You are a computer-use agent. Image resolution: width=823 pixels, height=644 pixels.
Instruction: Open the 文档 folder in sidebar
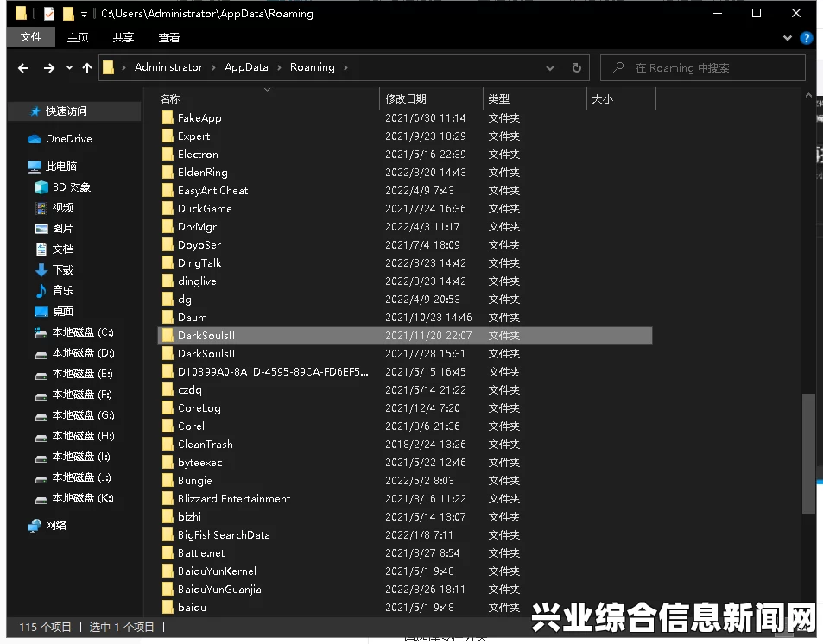(x=62, y=249)
